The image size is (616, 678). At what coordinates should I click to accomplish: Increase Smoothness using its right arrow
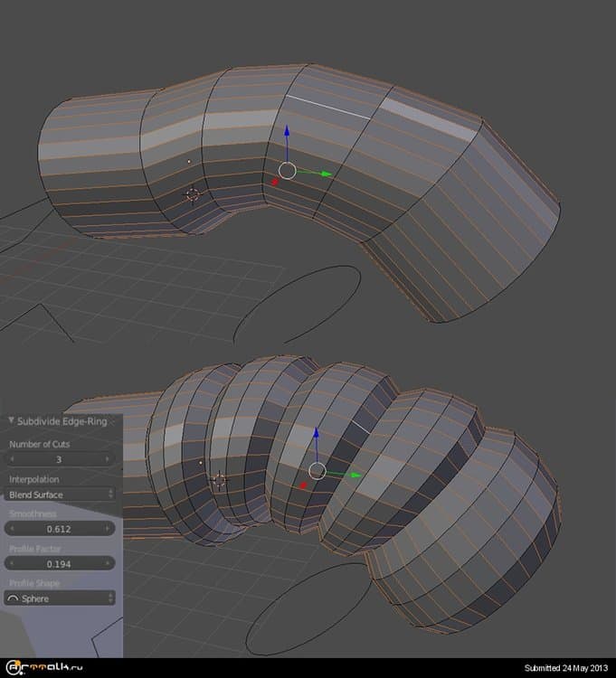click(x=109, y=529)
